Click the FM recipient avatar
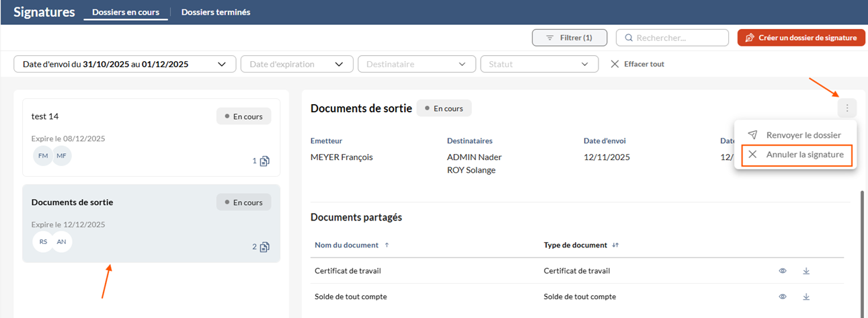Image resolution: width=868 pixels, height=318 pixels. (x=43, y=156)
